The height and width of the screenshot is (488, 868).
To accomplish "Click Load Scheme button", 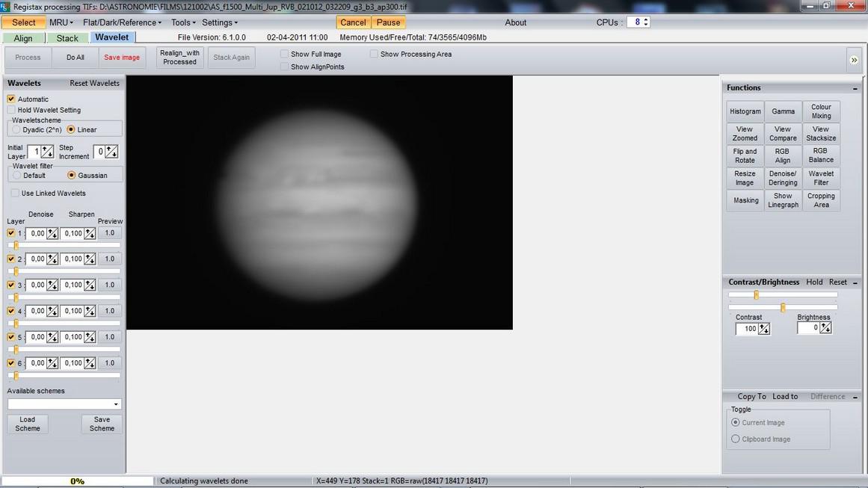I will click(x=28, y=424).
